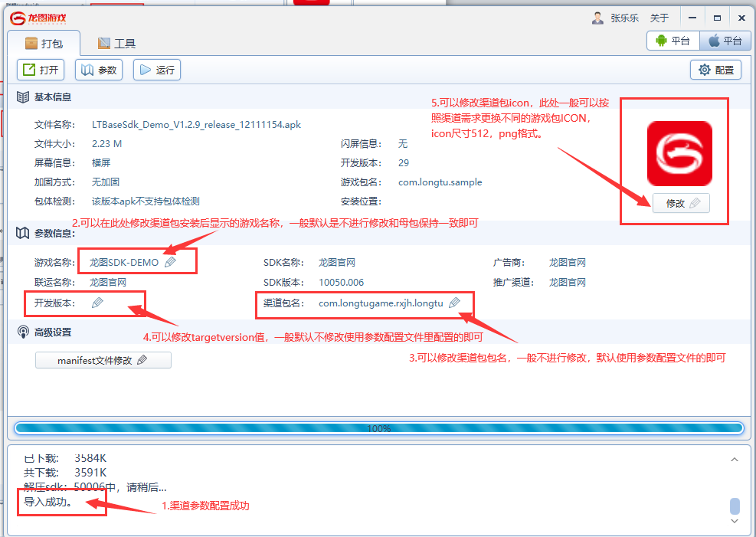756x537 pixels.
Task: Click the 参数信息 section icon
Action: [x=23, y=232]
